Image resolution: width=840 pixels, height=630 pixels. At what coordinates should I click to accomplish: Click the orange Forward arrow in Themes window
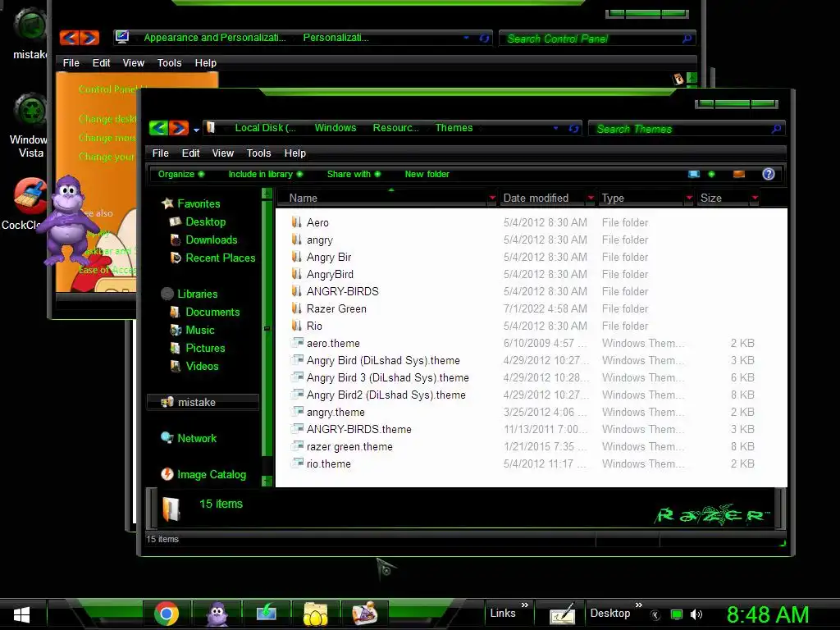(179, 128)
